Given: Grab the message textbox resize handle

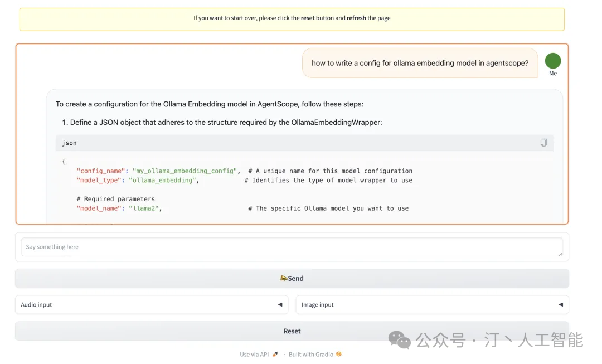Looking at the screenshot, I should pyautogui.click(x=560, y=254).
